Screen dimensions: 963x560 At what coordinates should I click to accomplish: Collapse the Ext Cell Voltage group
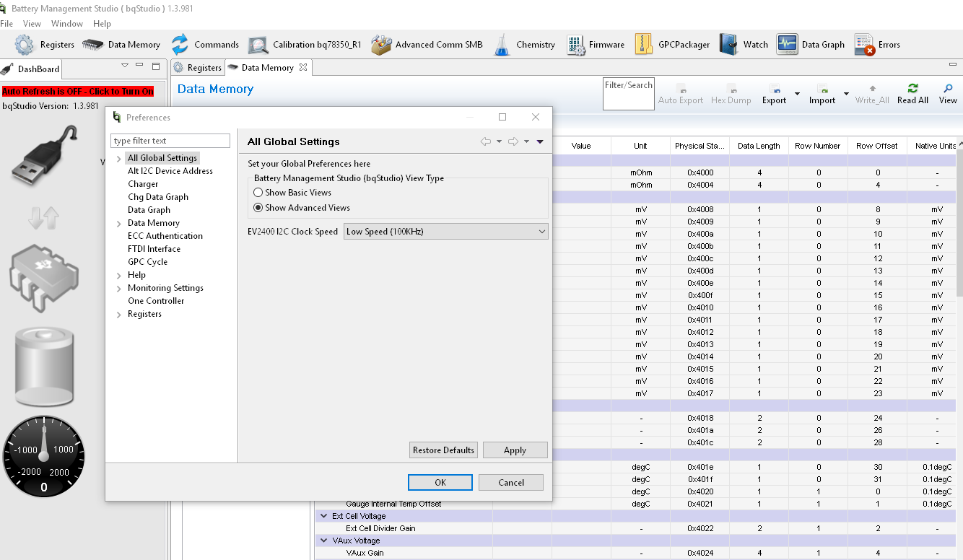[323, 516]
